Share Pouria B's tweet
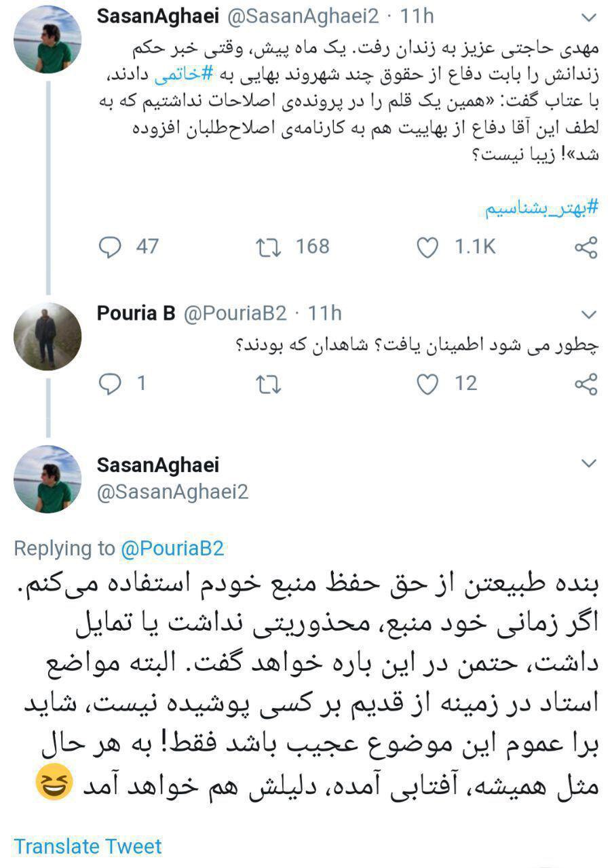 click(x=586, y=384)
